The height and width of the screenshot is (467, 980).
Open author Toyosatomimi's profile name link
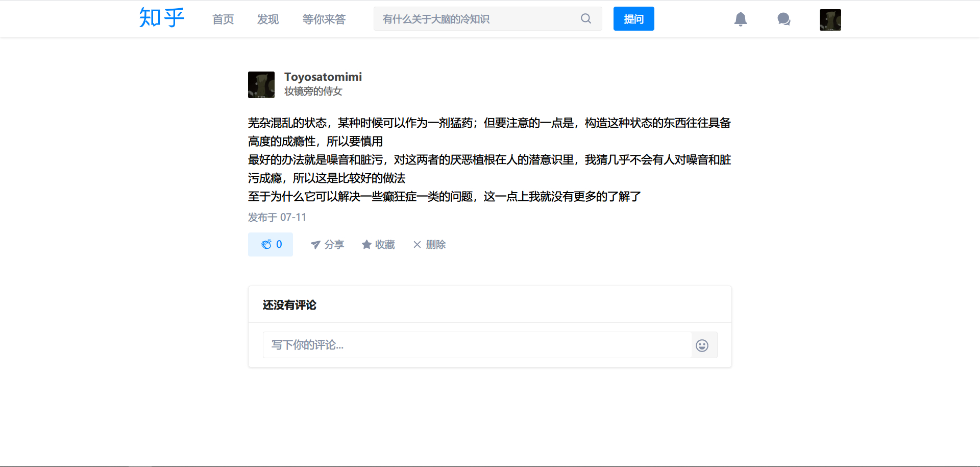pyautogui.click(x=323, y=77)
